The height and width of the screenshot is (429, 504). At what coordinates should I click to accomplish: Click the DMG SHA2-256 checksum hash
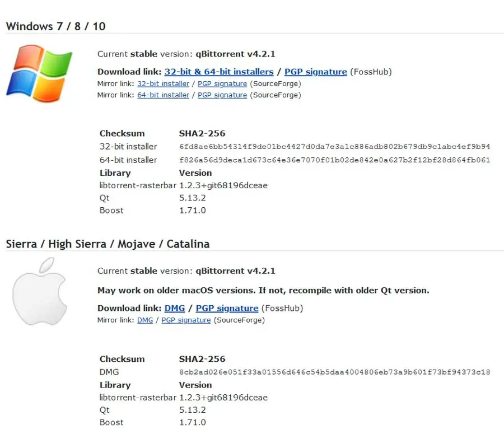(334, 372)
